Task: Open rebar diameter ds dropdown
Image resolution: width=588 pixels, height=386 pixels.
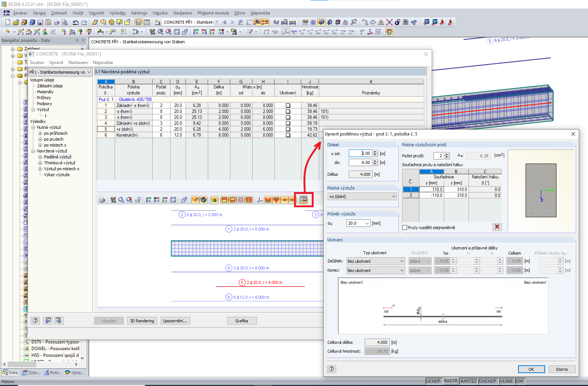Action: (x=358, y=223)
